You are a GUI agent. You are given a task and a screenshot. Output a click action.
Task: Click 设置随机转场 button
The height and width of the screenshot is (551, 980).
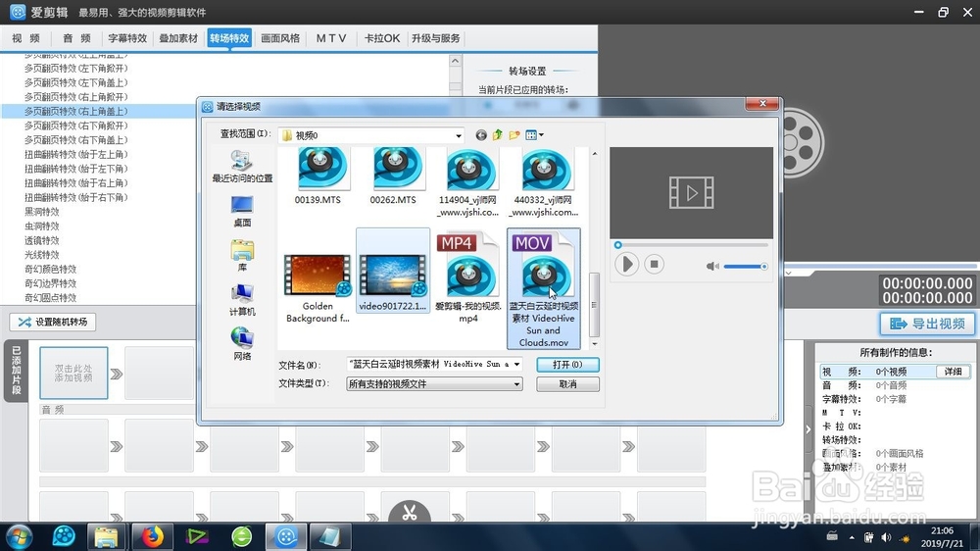[53, 323]
